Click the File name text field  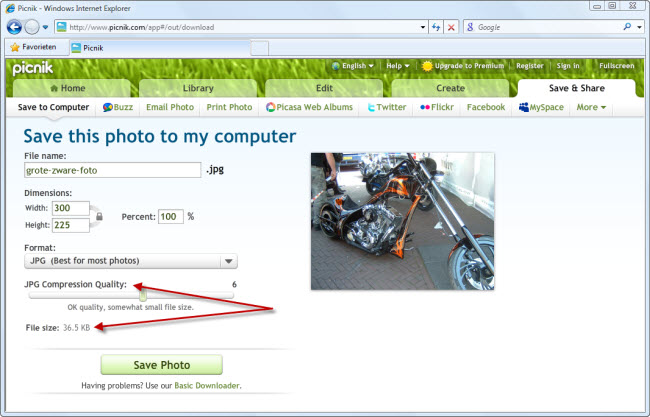point(112,170)
